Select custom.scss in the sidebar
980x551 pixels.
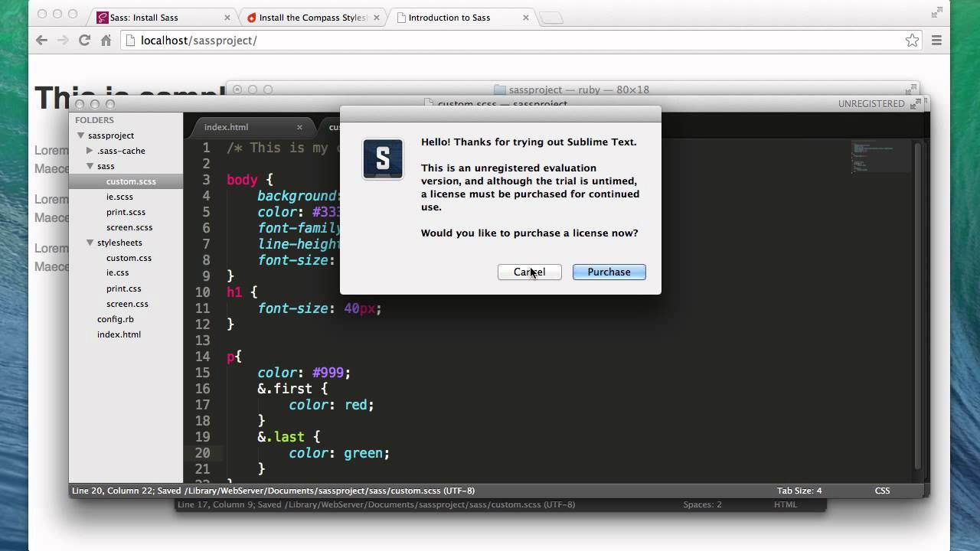tap(131, 181)
